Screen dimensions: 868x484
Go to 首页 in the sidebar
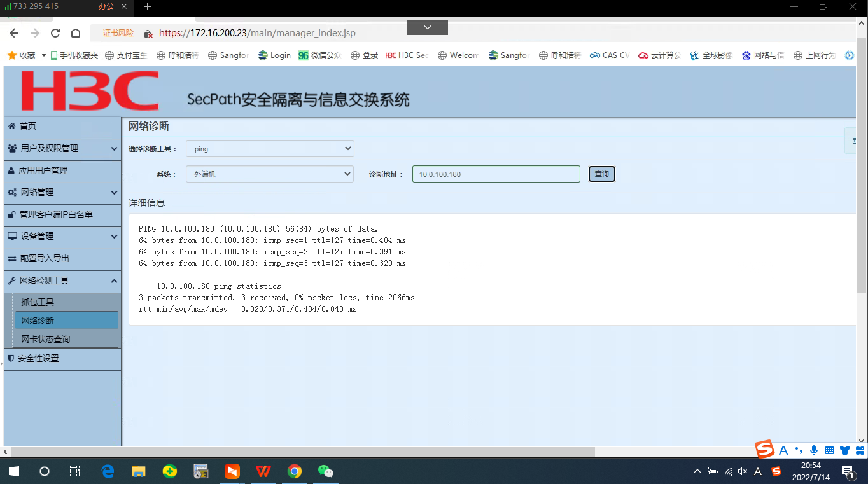click(x=62, y=126)
